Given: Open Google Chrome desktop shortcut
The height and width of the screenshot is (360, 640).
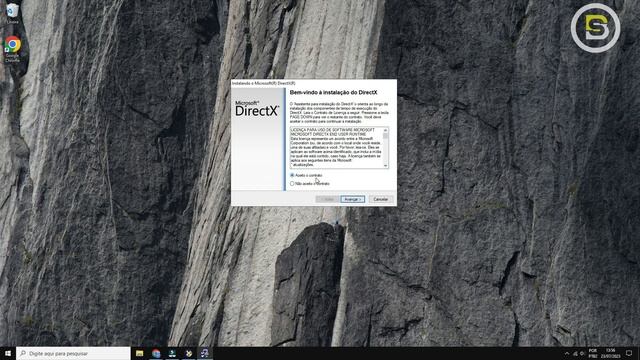Looking at the screenshot, I should pyautogui.click(x=12, y=49).
